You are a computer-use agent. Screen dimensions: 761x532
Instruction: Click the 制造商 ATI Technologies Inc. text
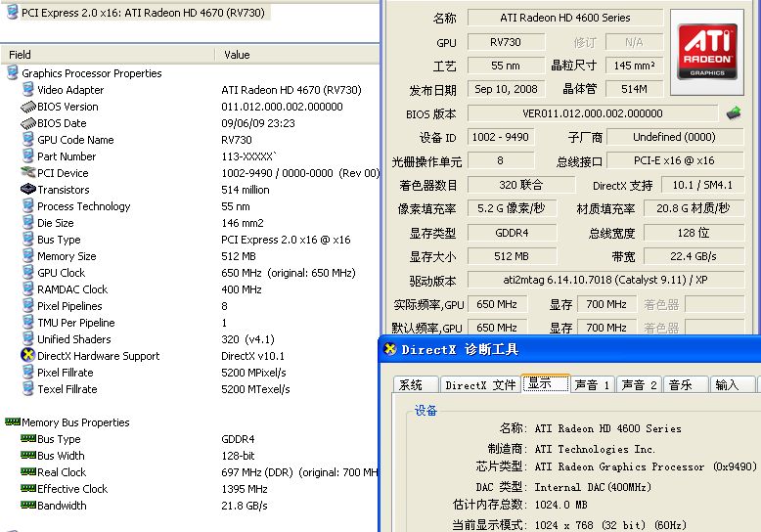(595, 449)
